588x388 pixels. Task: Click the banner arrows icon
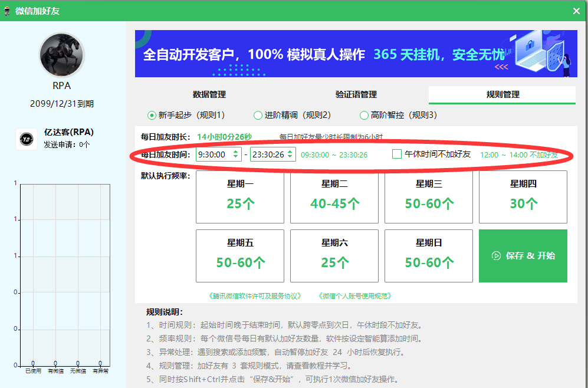(501, 67)
